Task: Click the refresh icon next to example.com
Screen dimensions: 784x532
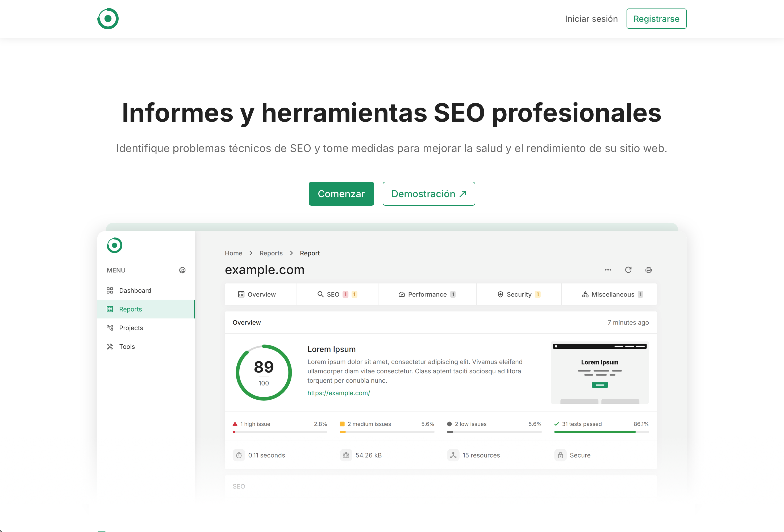Action: pos(628,270)
